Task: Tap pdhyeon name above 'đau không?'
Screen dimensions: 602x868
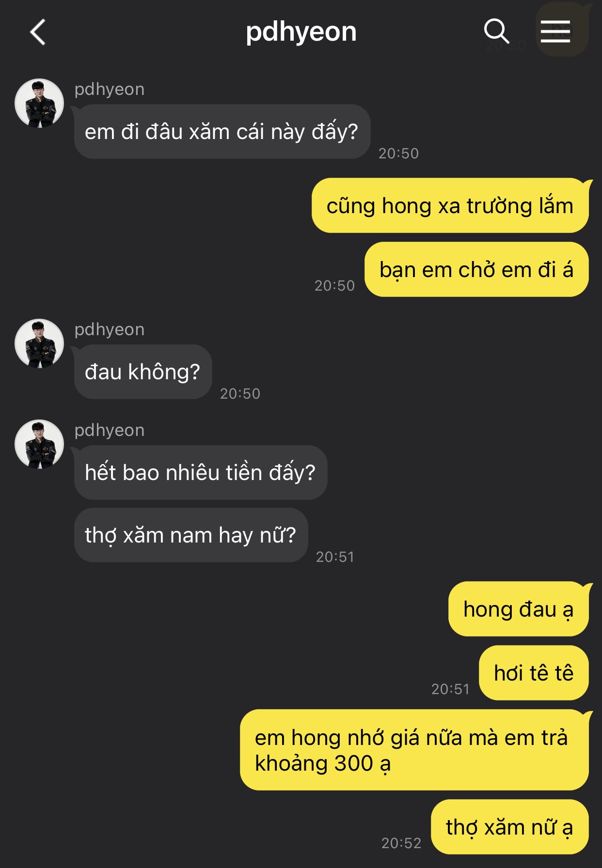Action: (x=110, y=329)
